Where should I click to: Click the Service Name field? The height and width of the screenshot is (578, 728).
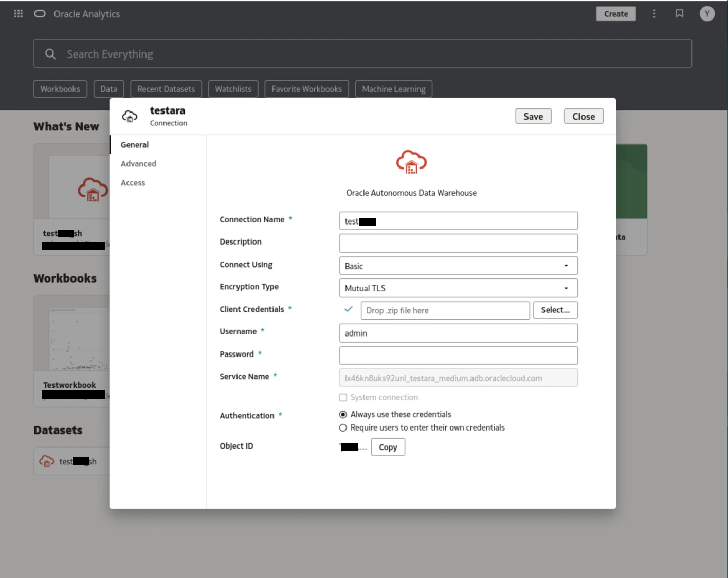pos(459,378)
